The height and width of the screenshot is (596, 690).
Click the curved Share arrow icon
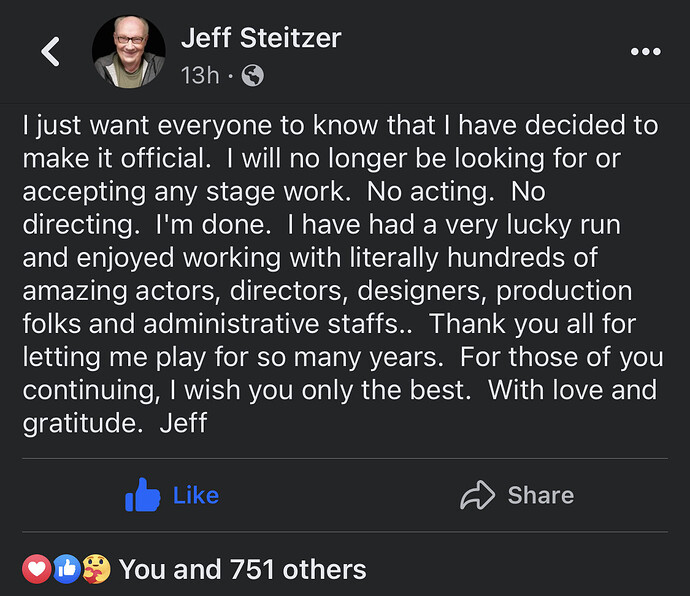pyautogui.click(x=477, y=495)
